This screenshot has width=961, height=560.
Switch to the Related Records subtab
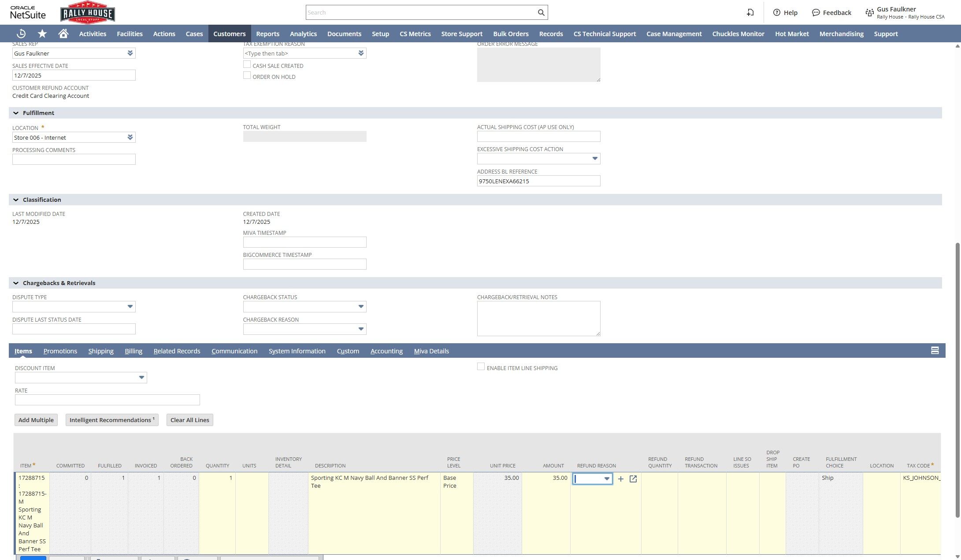[177, 351]
